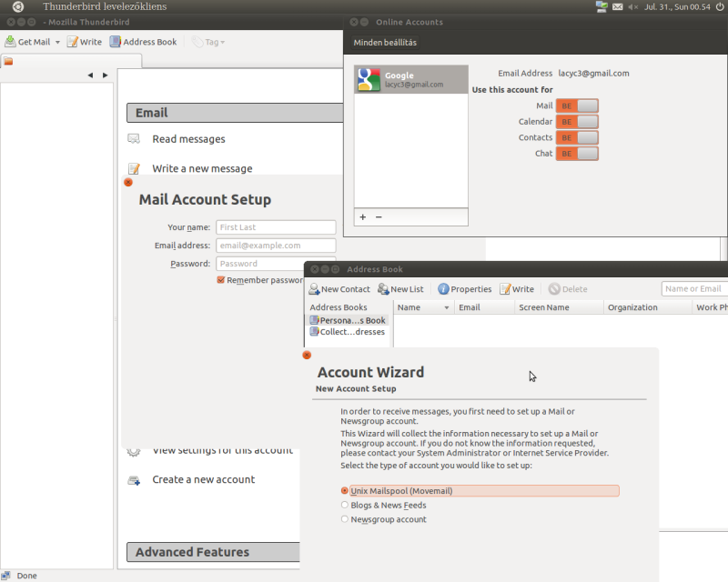Select the Personal Address Book tree item

click(x=348, y=320)
